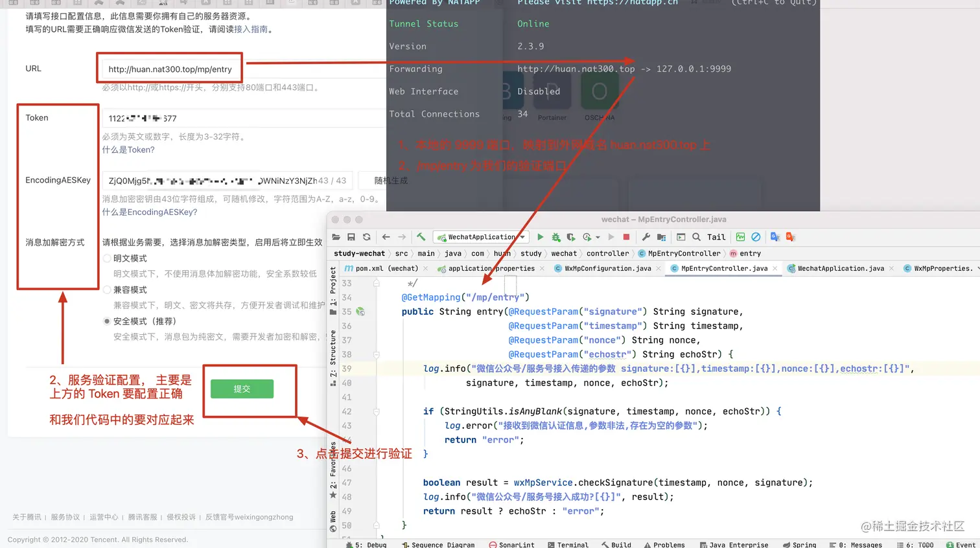This screenshot has height=548, width=980.
Task: Click the Build project hammer icon
Action: [421, 237]
